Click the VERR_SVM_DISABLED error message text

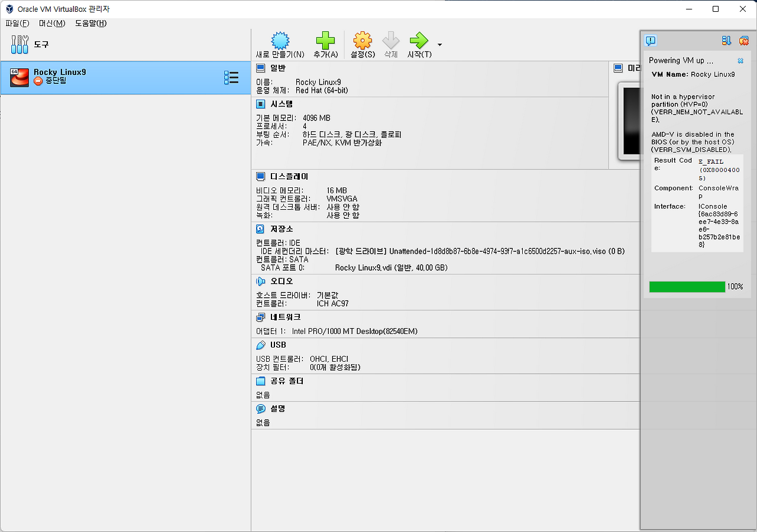coord(693,142)
